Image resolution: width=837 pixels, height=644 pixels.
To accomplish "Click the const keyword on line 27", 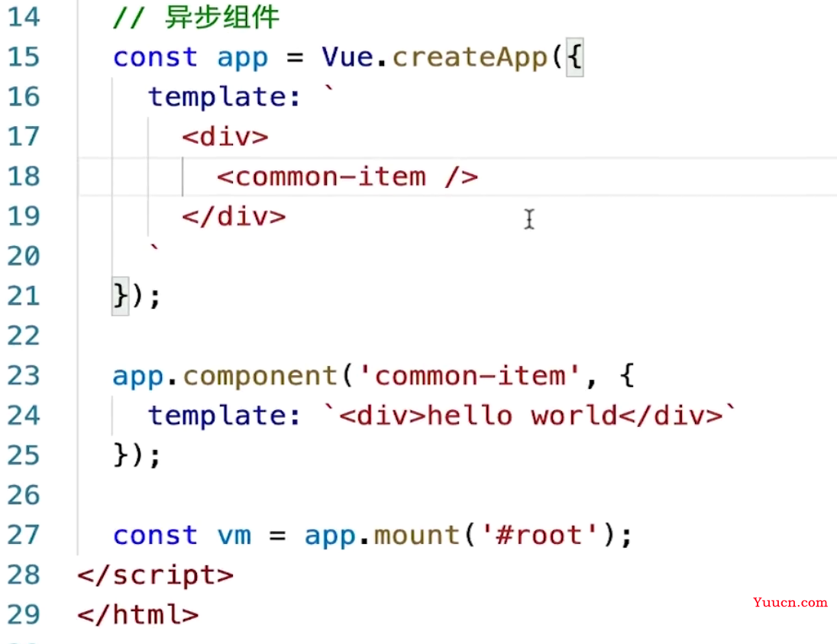I will coord(155,535).
